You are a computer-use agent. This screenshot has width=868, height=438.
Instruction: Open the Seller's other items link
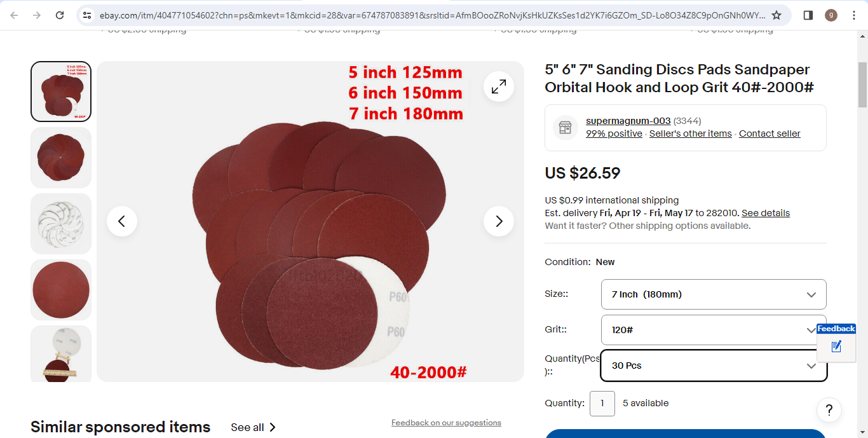[x=691, y=133]
